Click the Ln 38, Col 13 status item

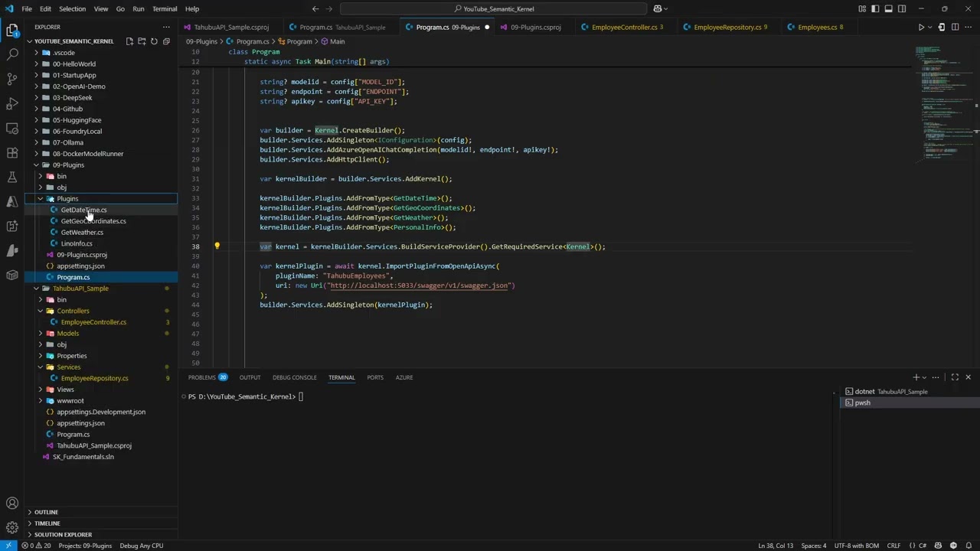coord(776,546)
